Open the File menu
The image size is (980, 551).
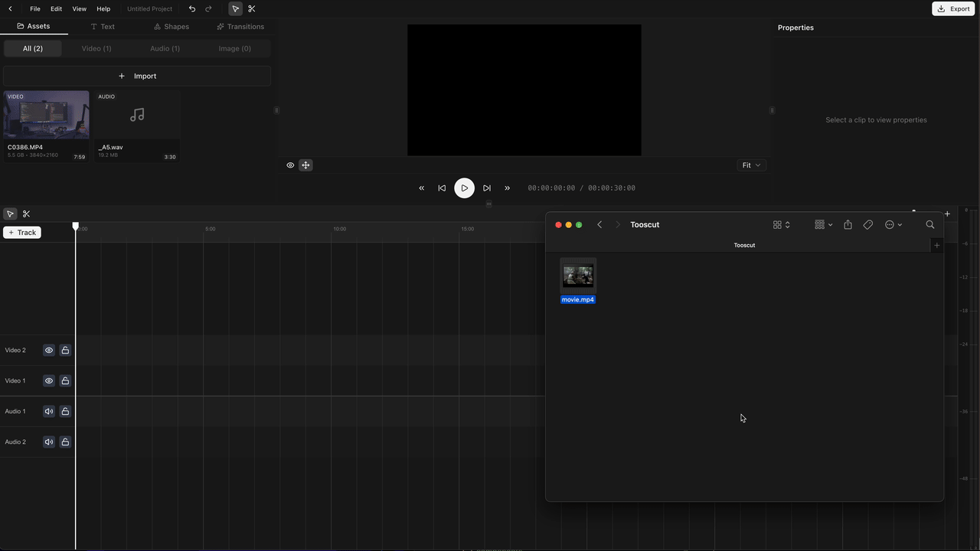click(35, 8)
